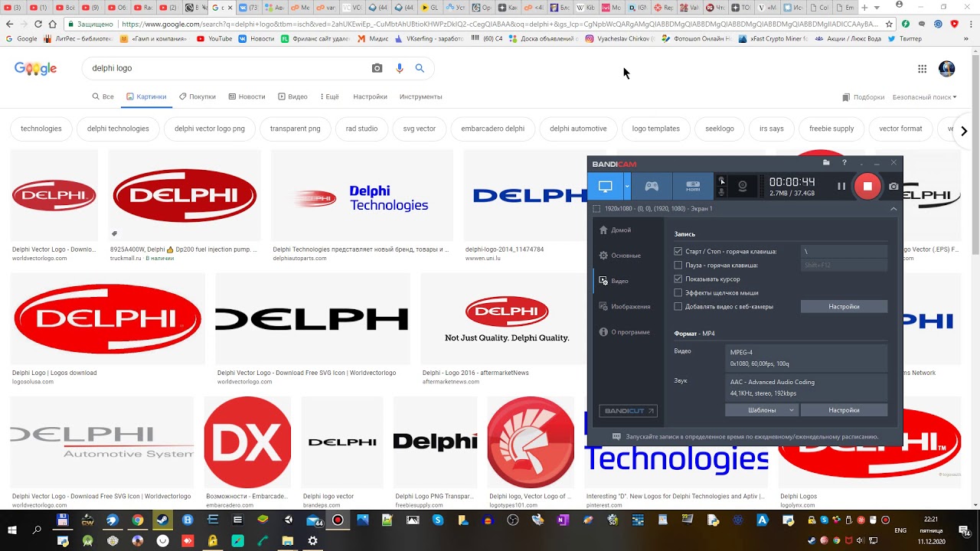
Task: Enable Эффекты щелчков мыши checkbox
Action: pos(678,292)
